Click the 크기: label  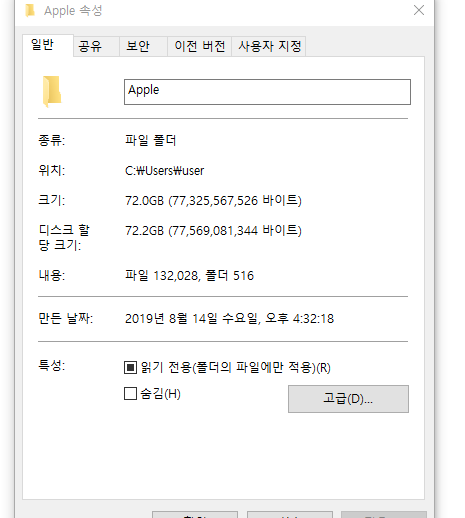(52, 200)
